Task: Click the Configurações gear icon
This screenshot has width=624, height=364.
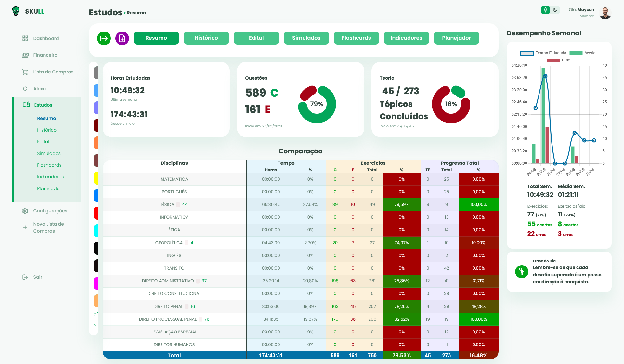Action: (25, 211)
